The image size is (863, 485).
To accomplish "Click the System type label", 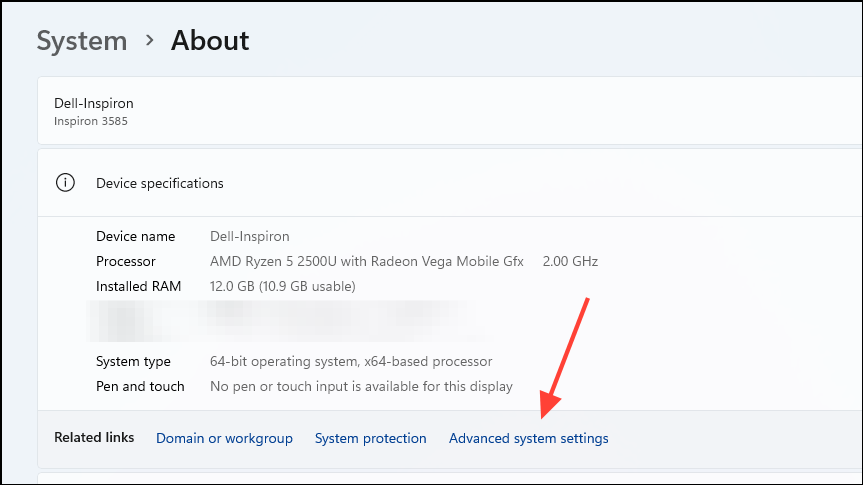I will point(133,362).
